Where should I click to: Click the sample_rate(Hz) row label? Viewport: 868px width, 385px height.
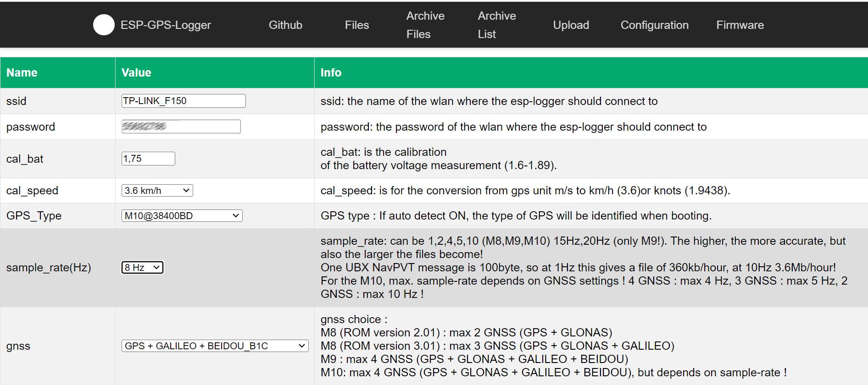point(49,268)
